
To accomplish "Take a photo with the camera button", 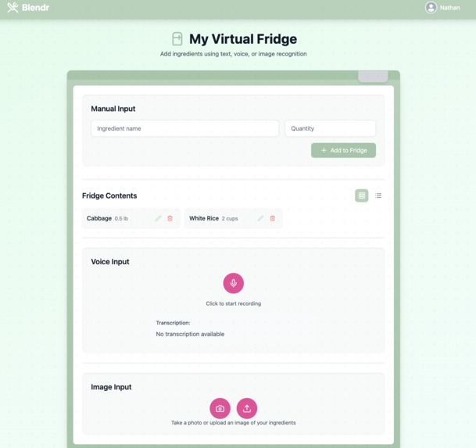I will coord(220,408).
